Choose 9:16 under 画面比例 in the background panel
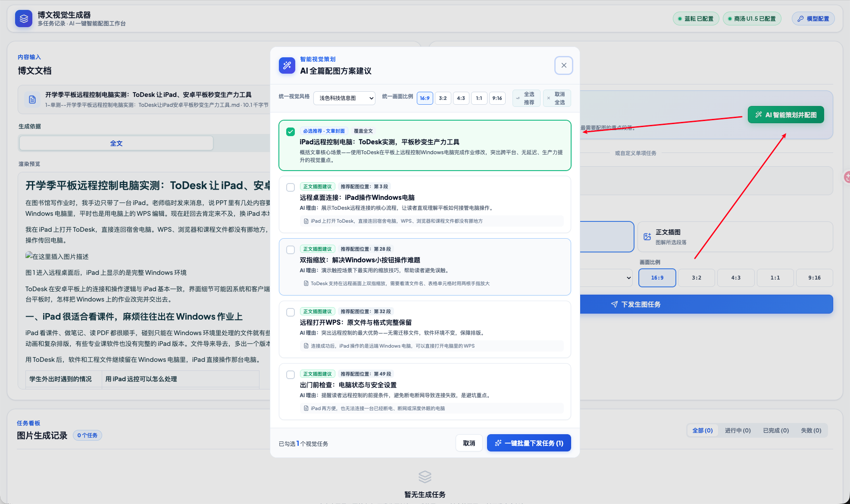The width and height of the screenshot is (850, 504). (815, 278)
